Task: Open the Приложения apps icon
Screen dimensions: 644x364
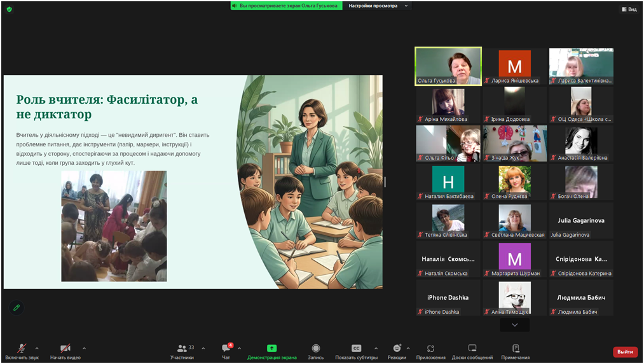Action: [x=430, y=348]
